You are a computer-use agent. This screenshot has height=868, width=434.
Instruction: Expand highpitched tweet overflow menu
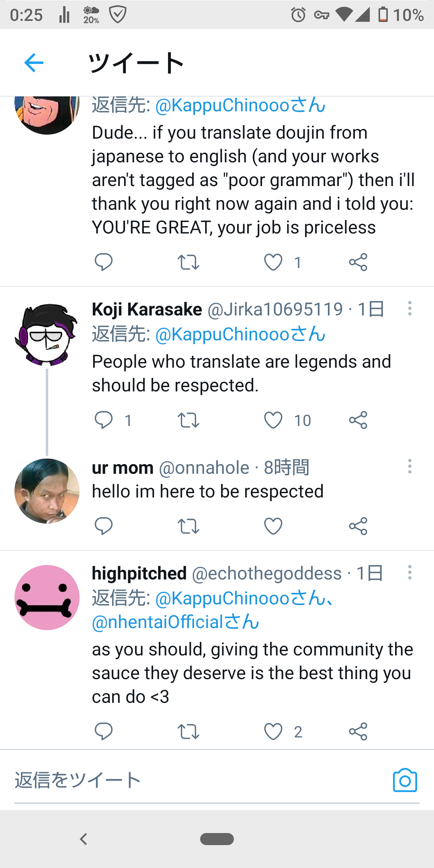coord(409,572)
